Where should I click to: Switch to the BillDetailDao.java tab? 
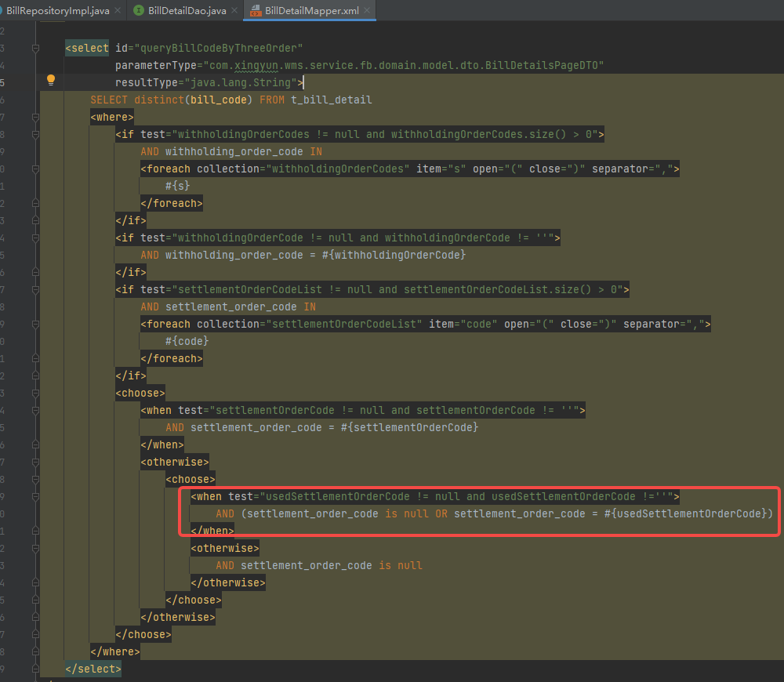(x=187, y=10)
